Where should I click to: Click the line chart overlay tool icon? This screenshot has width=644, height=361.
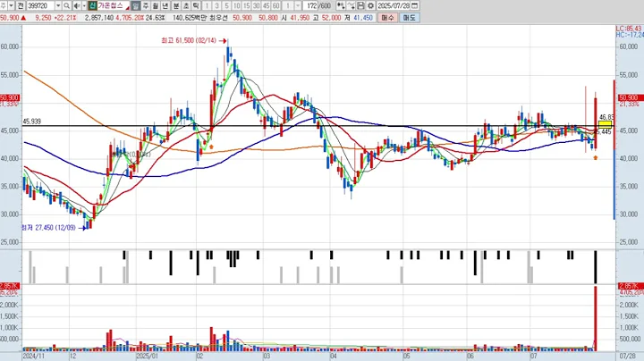351,5
